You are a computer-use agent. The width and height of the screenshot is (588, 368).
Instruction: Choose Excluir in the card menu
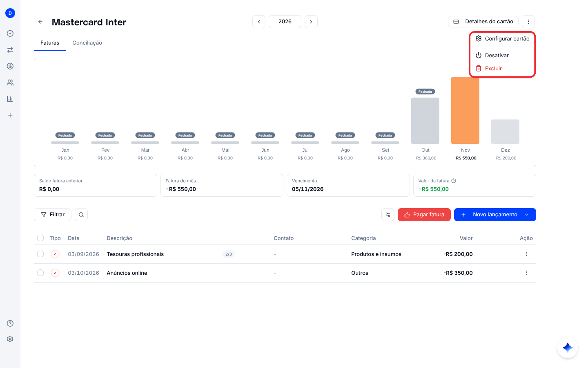[502, 68]
